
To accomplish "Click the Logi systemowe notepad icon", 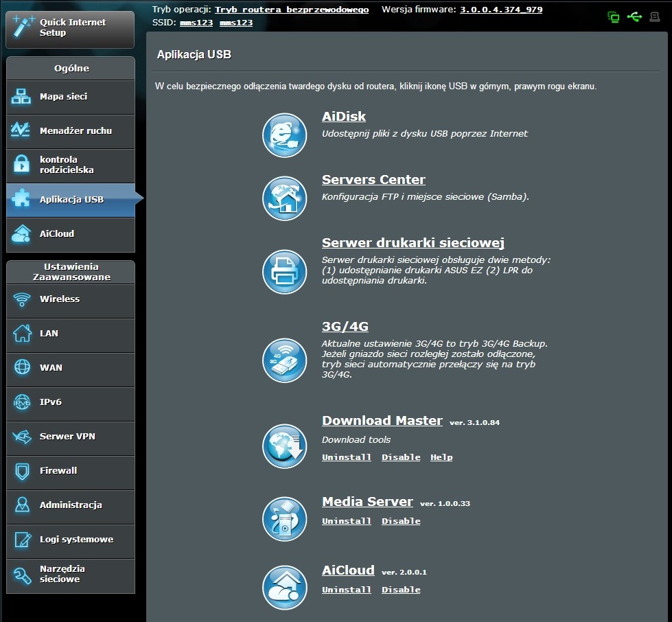I will [x=23, y=539].
